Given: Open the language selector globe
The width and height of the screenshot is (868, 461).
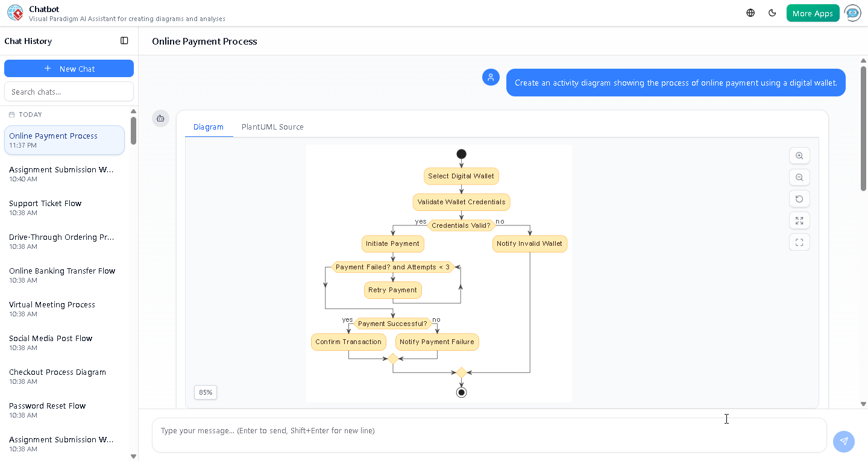Looking at the screenshot, I should (x=750, y=12).
